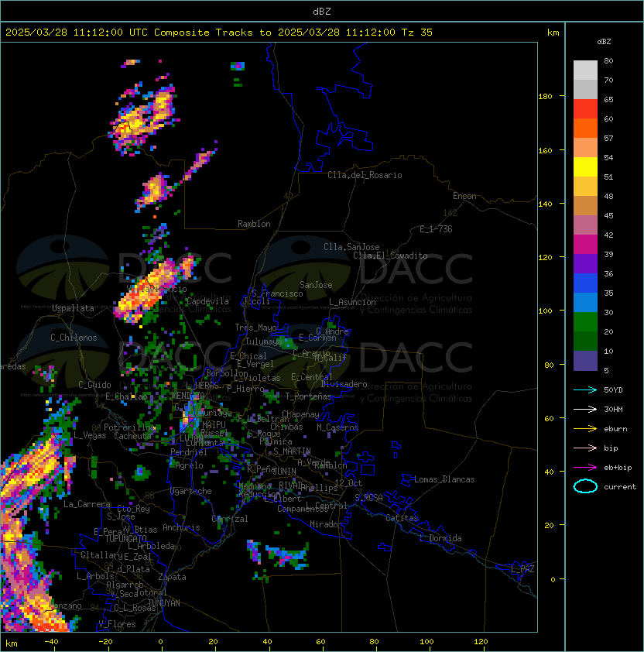The height and width of the screenshot is (652, 644).
Task: Click the 'La_Carrera' map label
Action: pyautogui.click(x=87, y=504)
